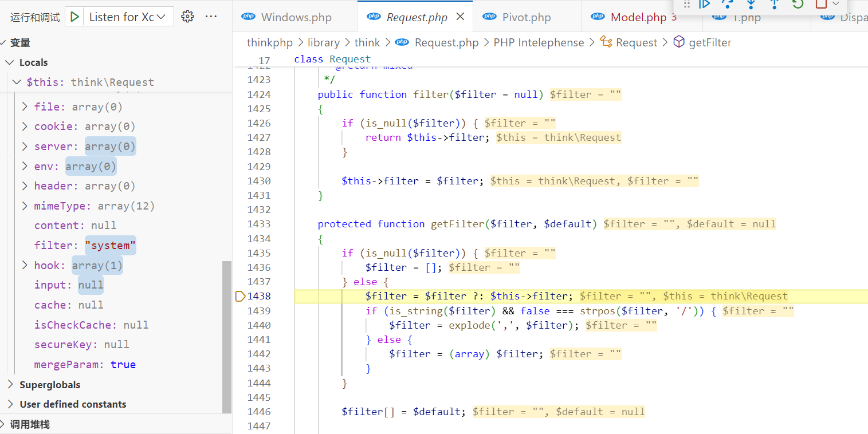
Task: Click the Request class symbol icon in breadcrumb
Action: 606,42
